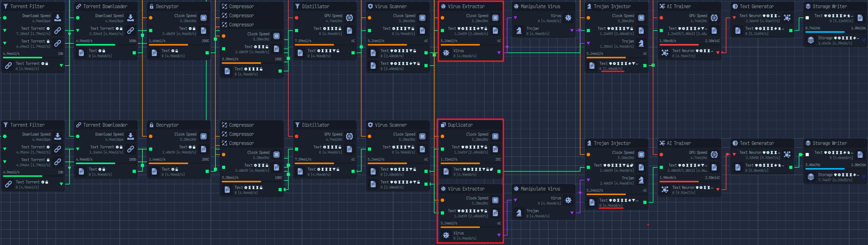Screen dimensions: 868x245
Task: Click the link icon beside 7.18e63 Text Torrent
Action: tap(58, 31)
